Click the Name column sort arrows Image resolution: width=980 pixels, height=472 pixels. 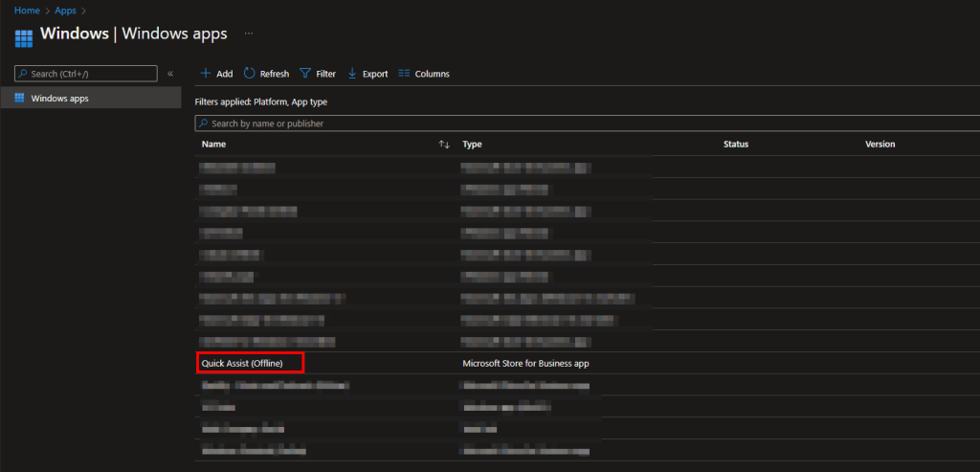(444, 145)
